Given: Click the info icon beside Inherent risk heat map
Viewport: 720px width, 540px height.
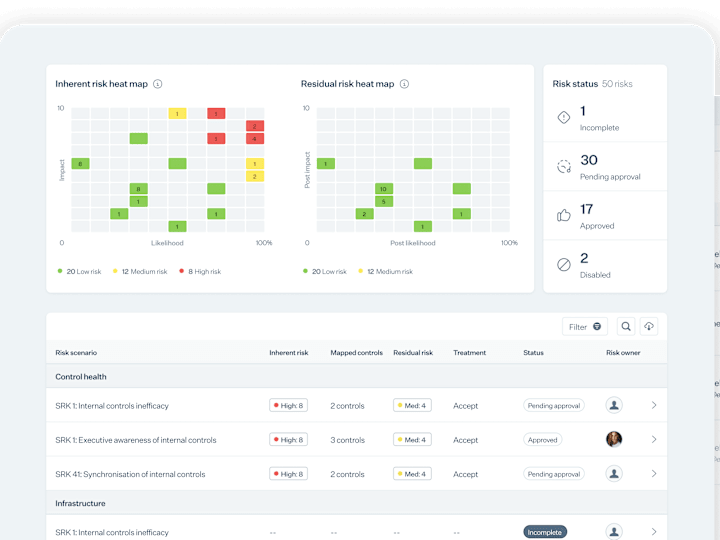Looking at the screenshot, I should pos(158,84).
